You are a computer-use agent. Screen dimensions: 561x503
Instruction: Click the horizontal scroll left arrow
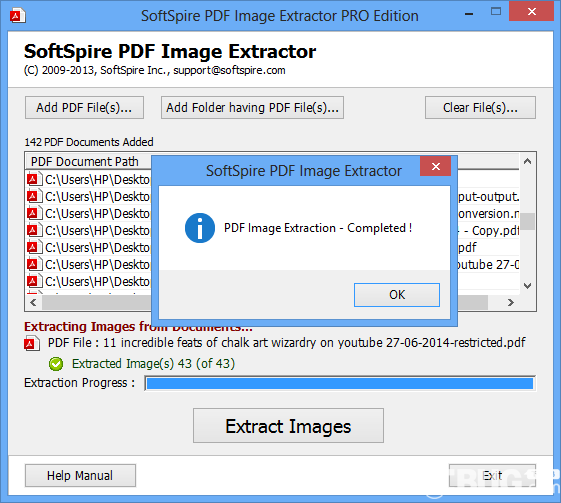(x=33, y=302)
